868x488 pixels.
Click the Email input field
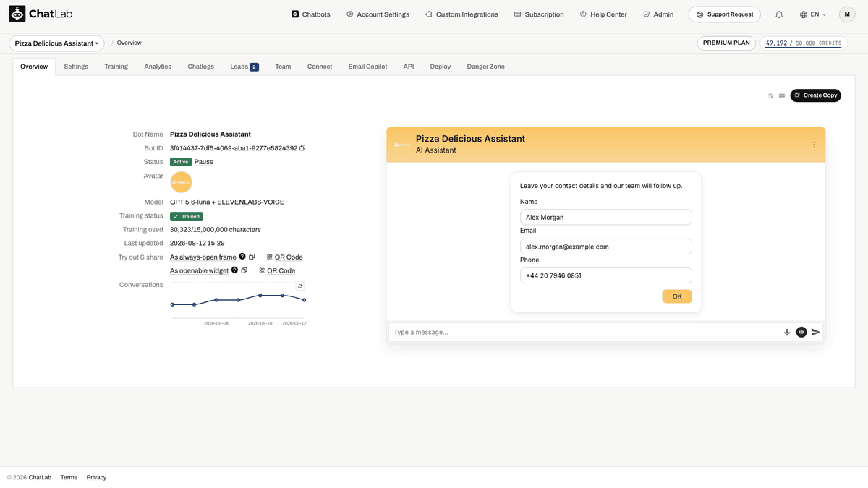pos(606,247)
